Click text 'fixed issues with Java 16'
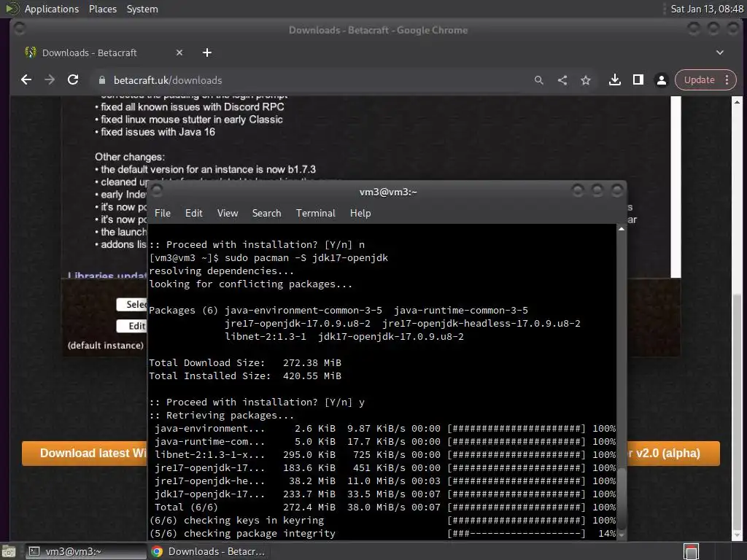The height and width of the screenshot is (560, 747). coord(158,133)
